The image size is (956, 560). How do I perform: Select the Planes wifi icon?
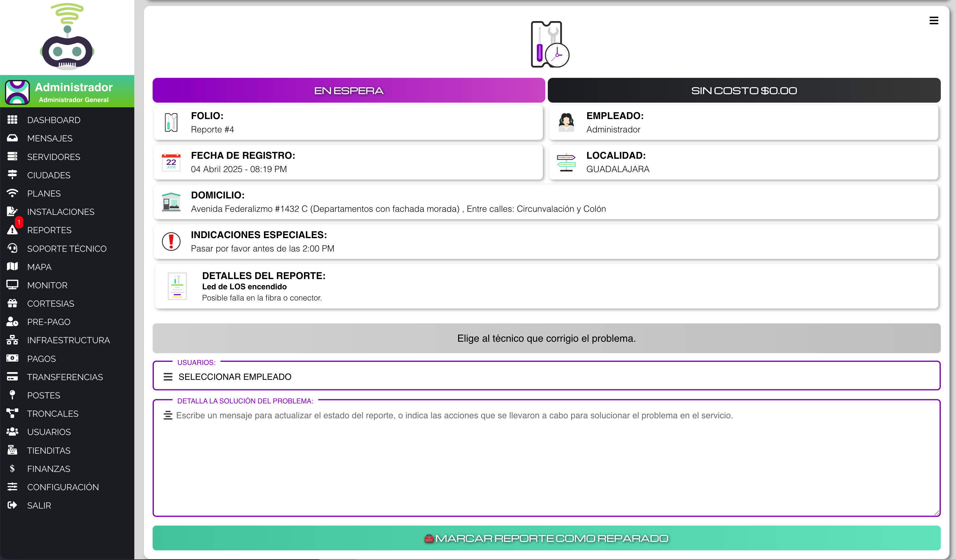[x=12, y=193]
